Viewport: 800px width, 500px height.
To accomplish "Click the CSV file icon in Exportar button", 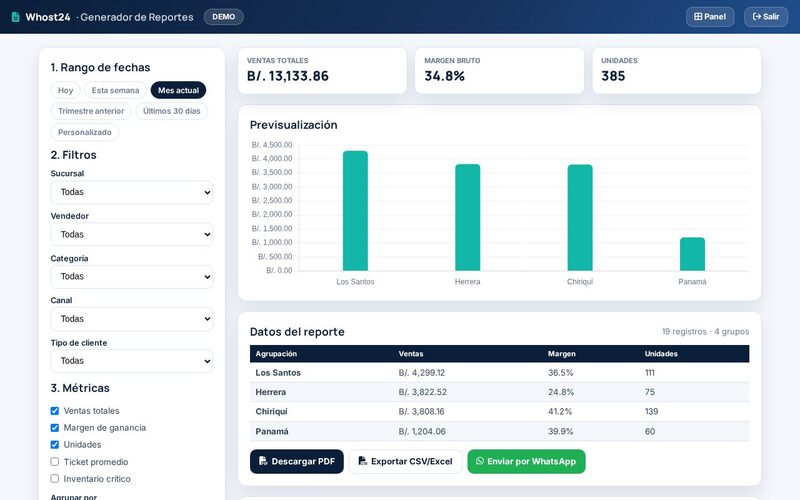I will 362,461.
